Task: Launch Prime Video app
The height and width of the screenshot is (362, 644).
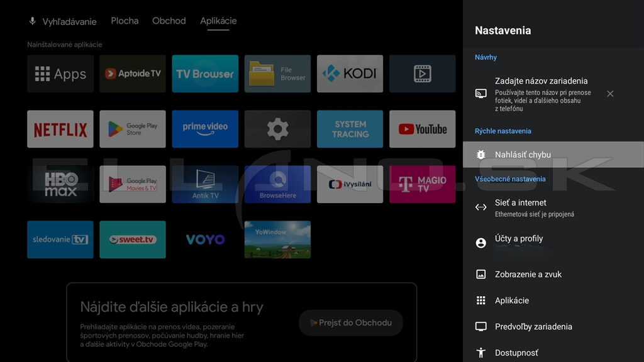Action: click(x=205, y=129)
